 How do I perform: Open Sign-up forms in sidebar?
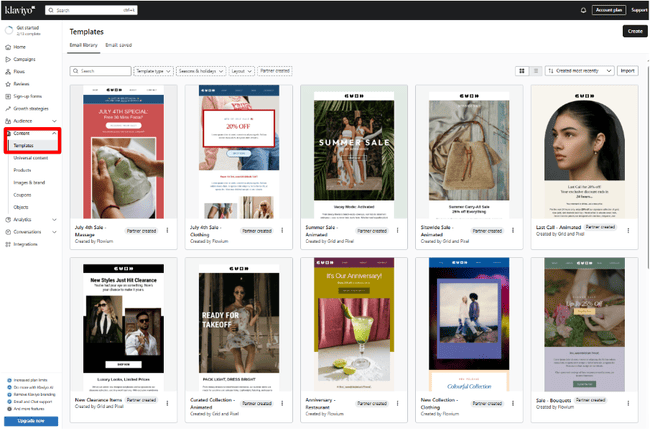click(29, 96)
